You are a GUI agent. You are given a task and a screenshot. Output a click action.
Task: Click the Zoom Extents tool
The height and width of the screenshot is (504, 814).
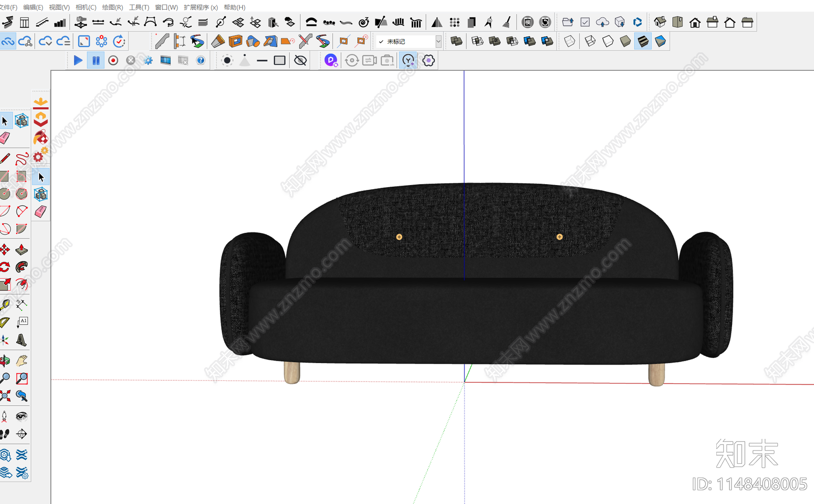pyautogui.click(x=5, y=396)
